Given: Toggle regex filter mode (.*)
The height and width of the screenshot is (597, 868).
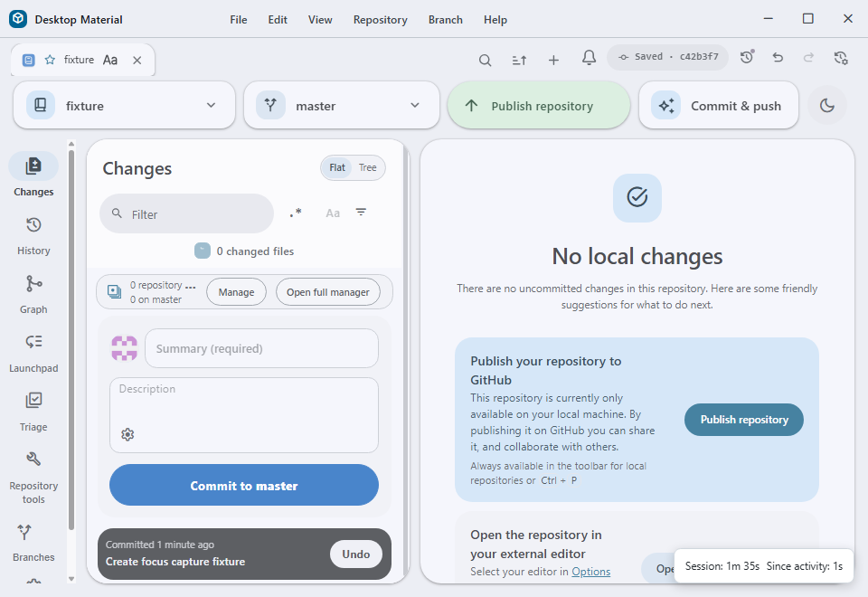Looking at the screenshot, I should point(296,213).
